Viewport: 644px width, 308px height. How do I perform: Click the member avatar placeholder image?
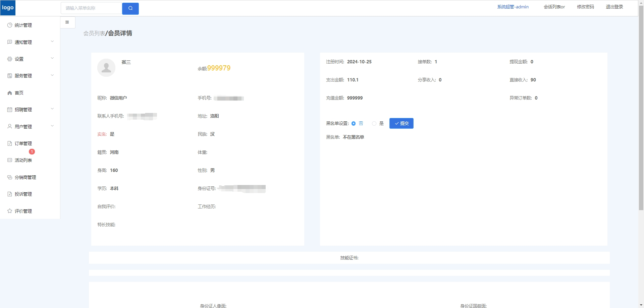pos(106,68)
